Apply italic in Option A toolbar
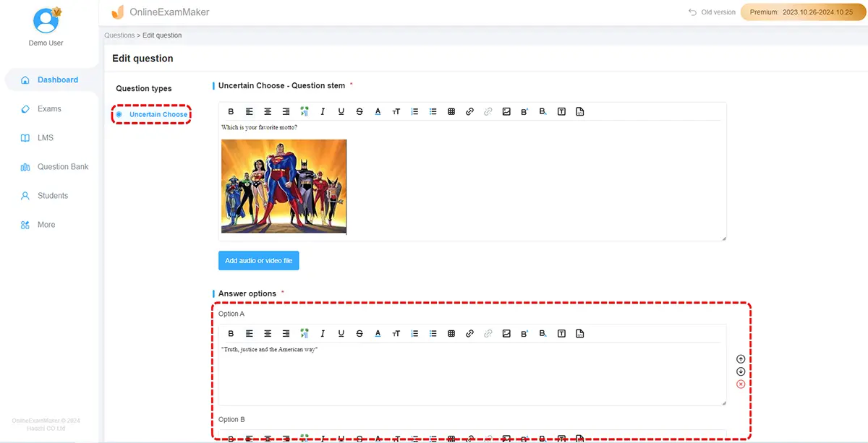Viewport: 868px width, 443px height. click(x=323, y=333)
